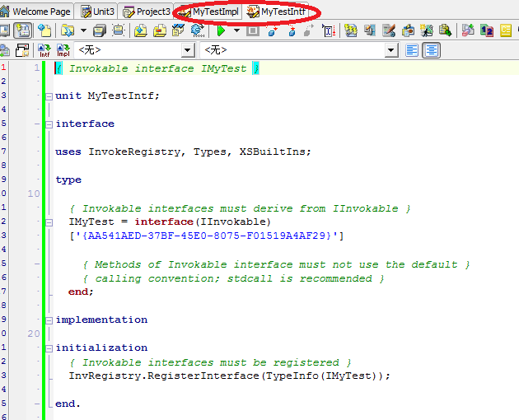Click 'IMyTest = interface(IInvokable)' line
This screenshot has height=420, width=519.
170,222
